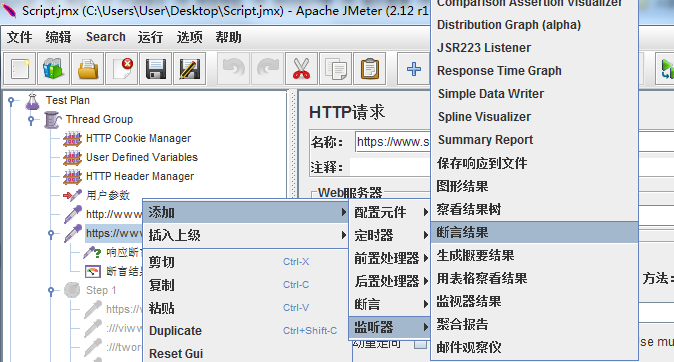Image resolution: width=674 pixels, height=362 pixels.
Task: Click the HTTP Header Manager icon
Action: click(x=72, y=176)
